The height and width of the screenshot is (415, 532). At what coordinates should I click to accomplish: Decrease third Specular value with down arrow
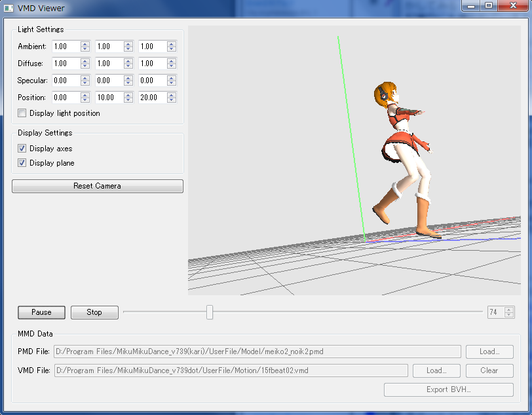172,83
